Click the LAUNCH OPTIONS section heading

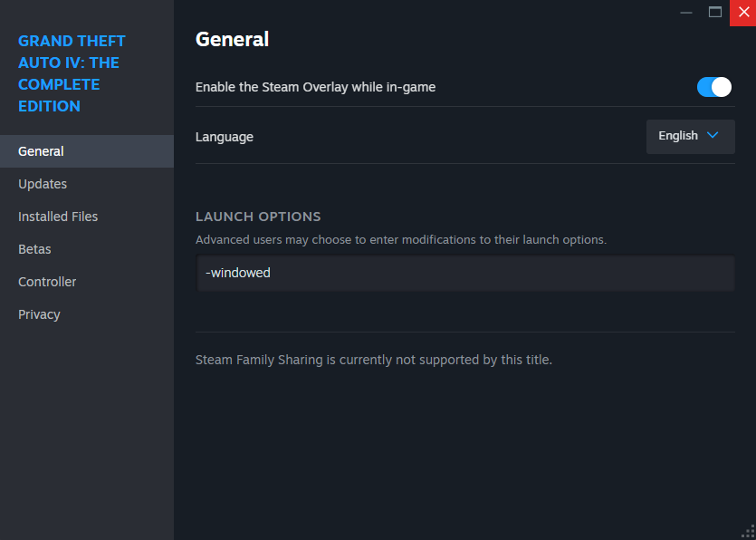tap(258, 217)
